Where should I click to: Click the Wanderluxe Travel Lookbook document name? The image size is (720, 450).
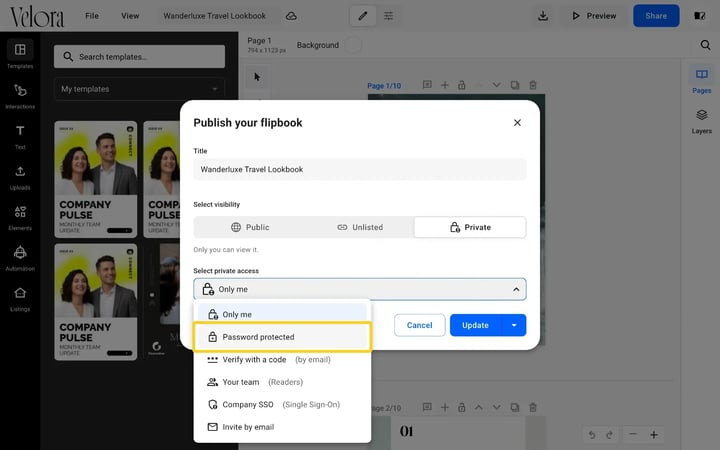point(214,16)
